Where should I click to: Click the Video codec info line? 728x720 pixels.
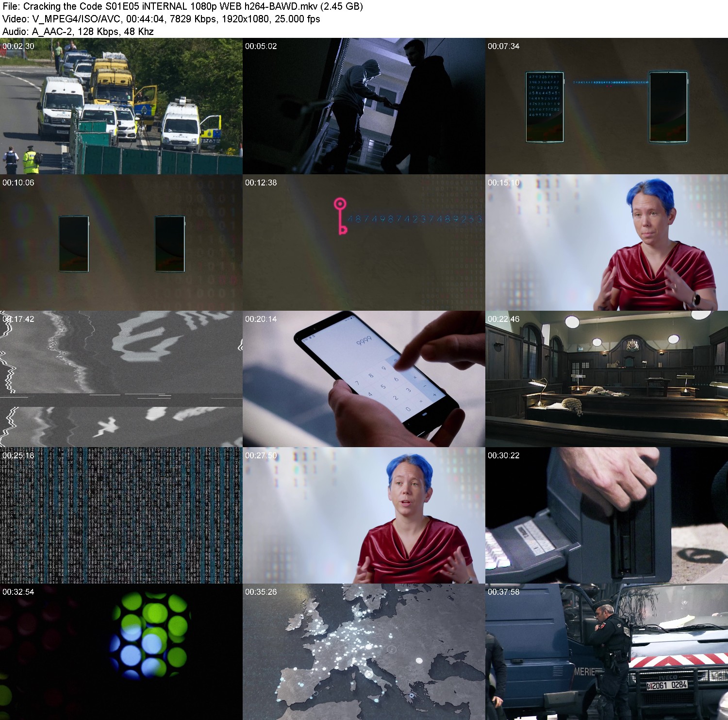[161, 19]
